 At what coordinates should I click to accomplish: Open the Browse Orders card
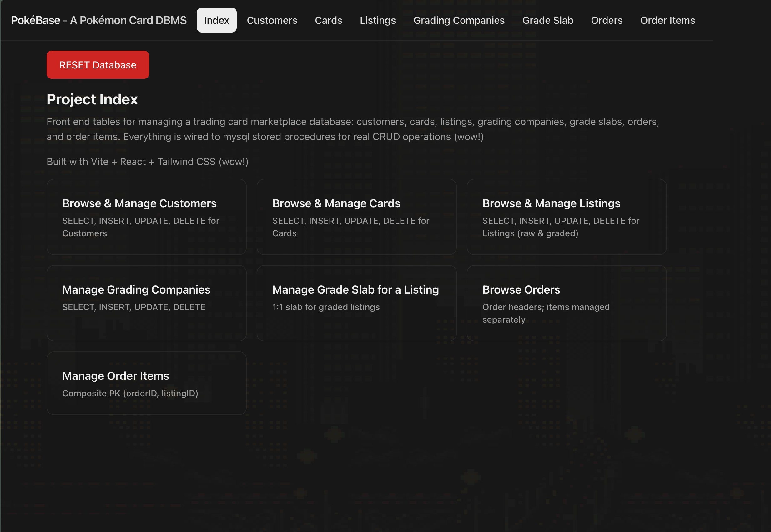click(566, 303)
